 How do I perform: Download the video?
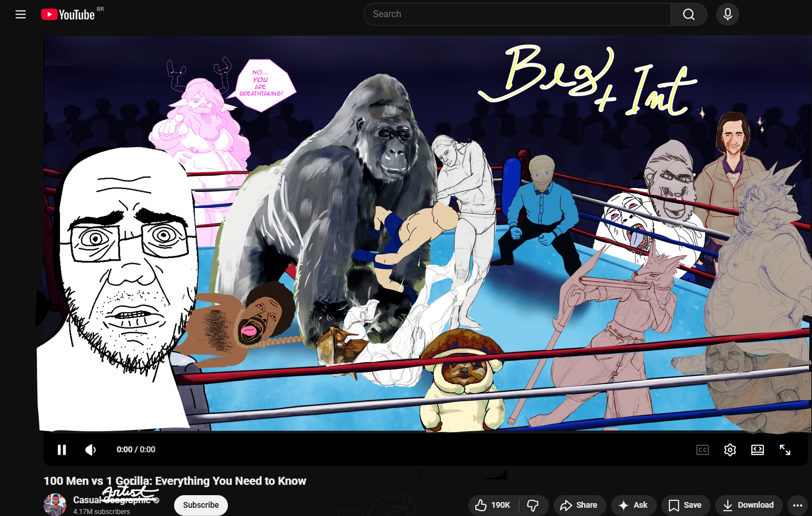[748, 505]
